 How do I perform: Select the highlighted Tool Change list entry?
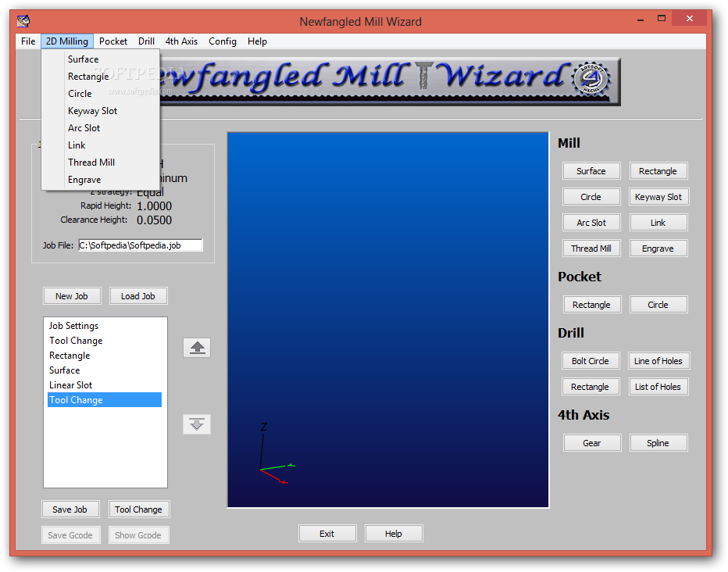105,400
